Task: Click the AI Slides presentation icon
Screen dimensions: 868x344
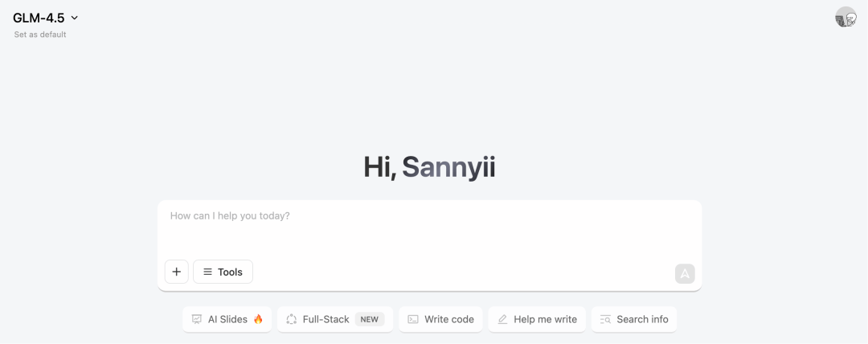Action: tap(197, 319)
